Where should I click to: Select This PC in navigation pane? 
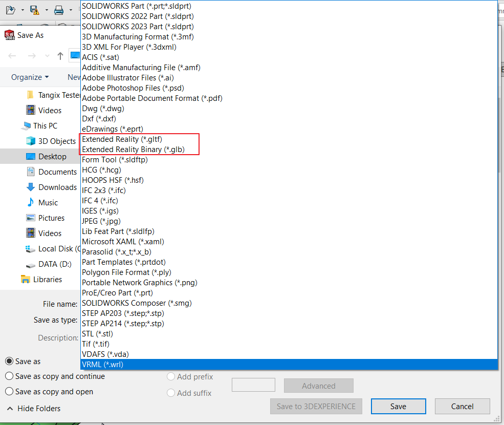point(39,126)
